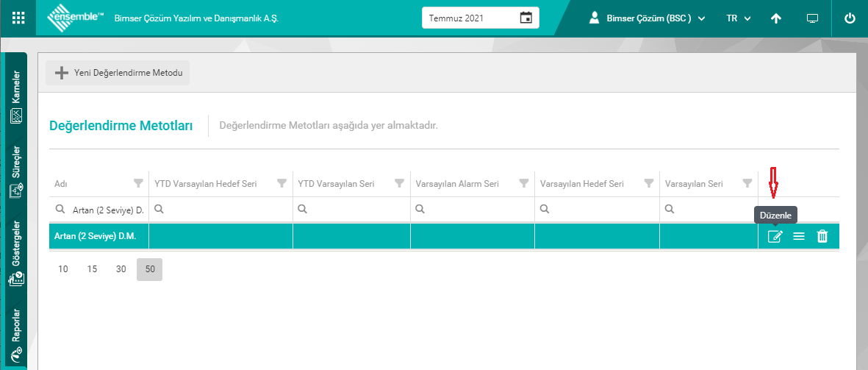Screen dimensions: 868x370
Task: Set page size to 50
Action: point(149,269)
